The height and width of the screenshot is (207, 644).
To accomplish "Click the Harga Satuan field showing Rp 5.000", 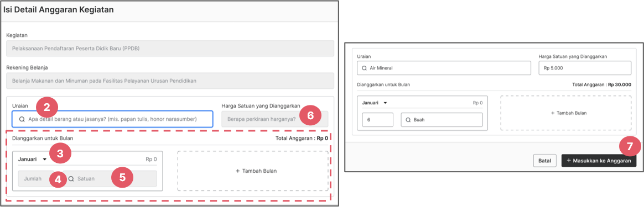I will tap(585, 68).
